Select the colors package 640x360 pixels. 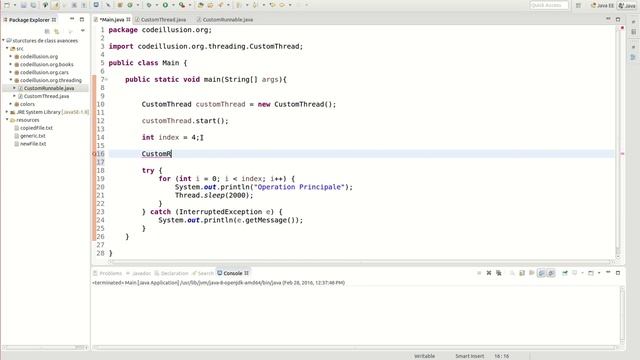[x=27, y=104]
